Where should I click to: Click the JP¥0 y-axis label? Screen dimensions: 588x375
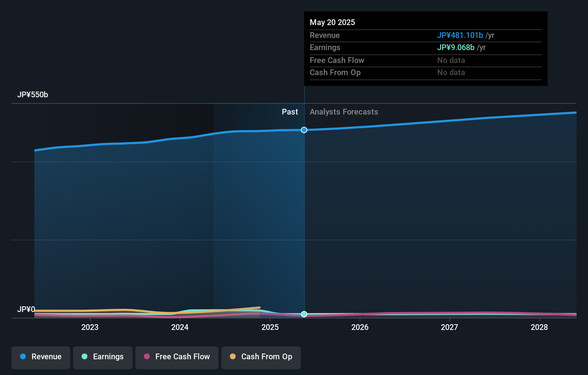(26, 310)
